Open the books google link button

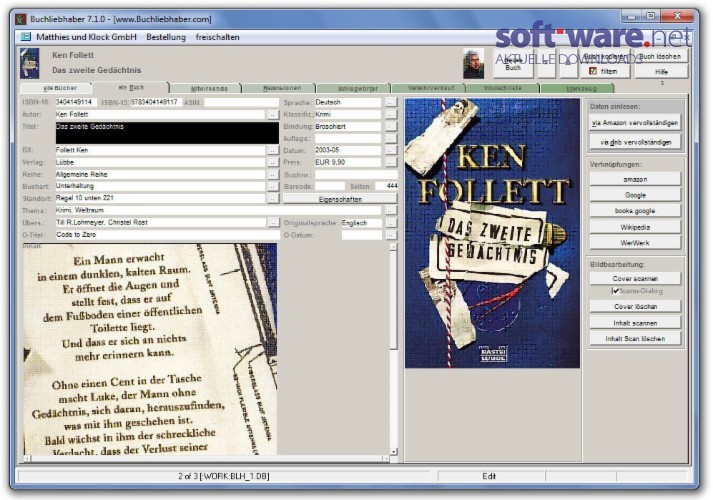point(635,211)
